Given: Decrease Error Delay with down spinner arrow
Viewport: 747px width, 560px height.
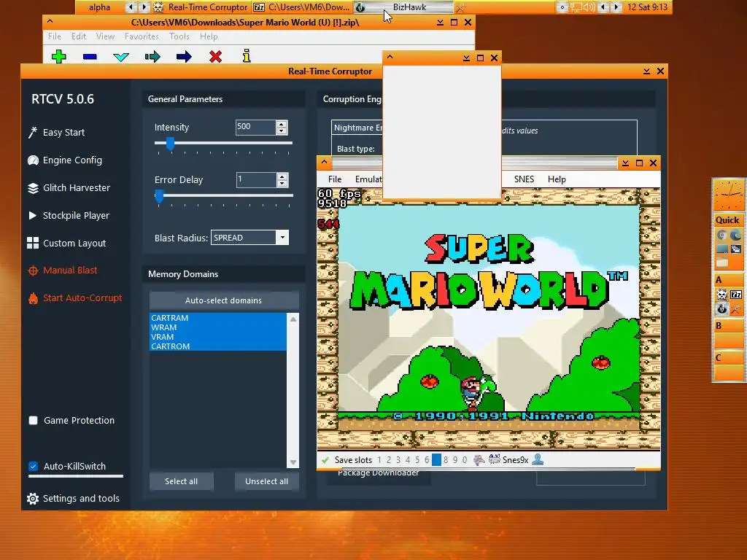Looking at the screenshot, I should 282,183.
